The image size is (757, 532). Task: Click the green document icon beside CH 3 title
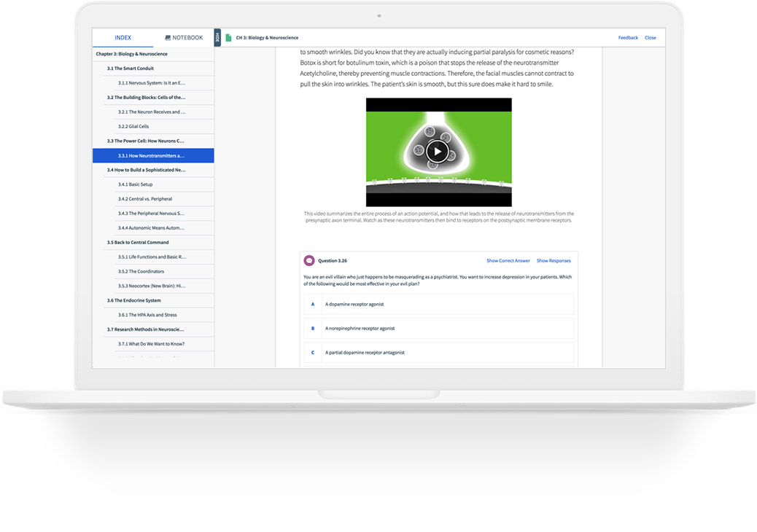[x=228, y=38]
